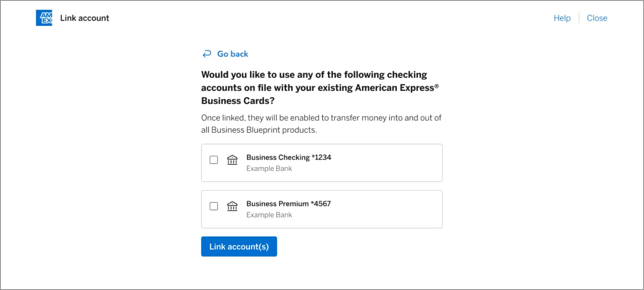The height and width of the screenshot is (290, 644).
Task: Click the Example Bank label under Business Checking
Action: 269,168
